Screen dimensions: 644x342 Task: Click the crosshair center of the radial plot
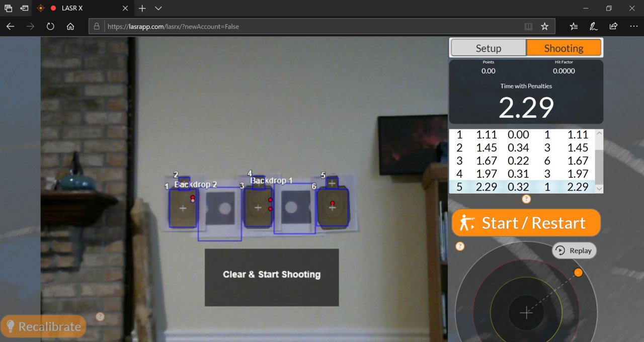tap(526, 313)
